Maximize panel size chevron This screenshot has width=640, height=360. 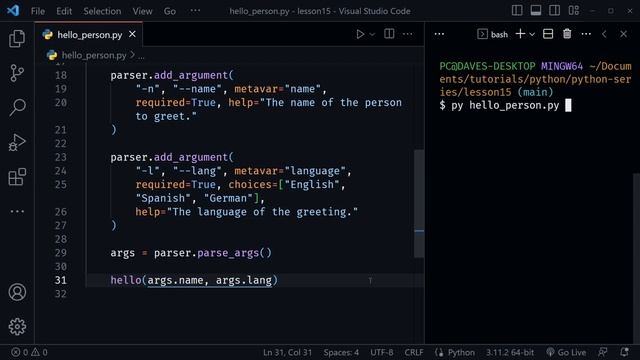click(604, 34)
